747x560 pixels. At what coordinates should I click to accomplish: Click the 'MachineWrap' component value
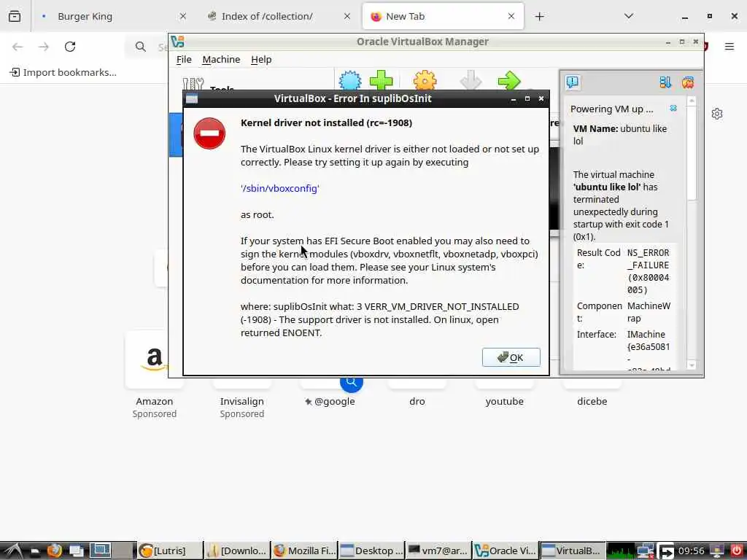point(649,312)
